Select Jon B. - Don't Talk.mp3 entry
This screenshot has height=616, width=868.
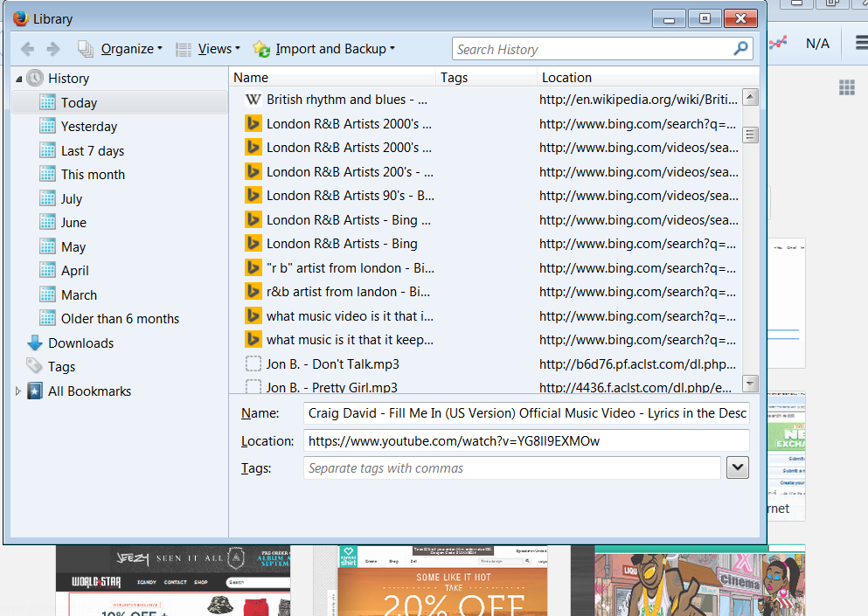tap(486, 364)
